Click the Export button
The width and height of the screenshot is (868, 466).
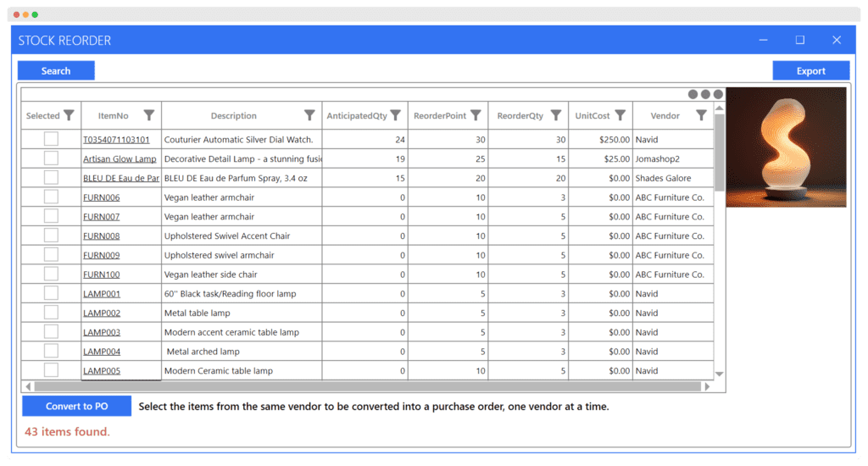click(811, 71)
